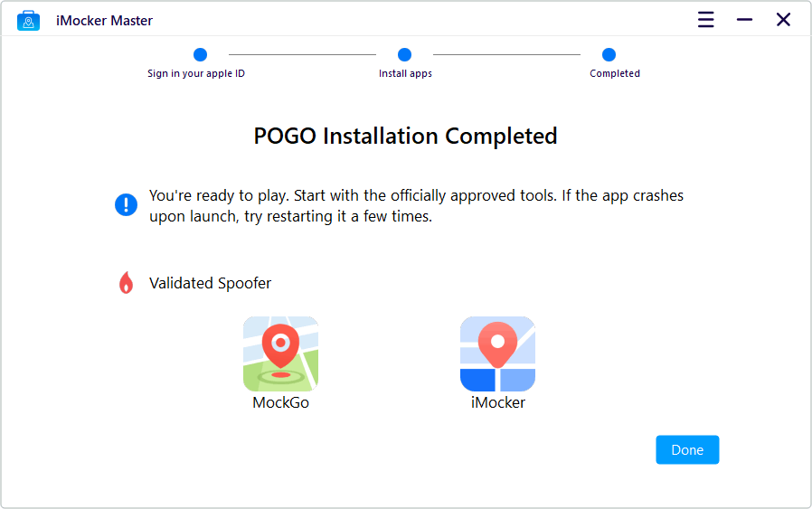Select the 'Install apps' step dot

(x=404, y=54)
